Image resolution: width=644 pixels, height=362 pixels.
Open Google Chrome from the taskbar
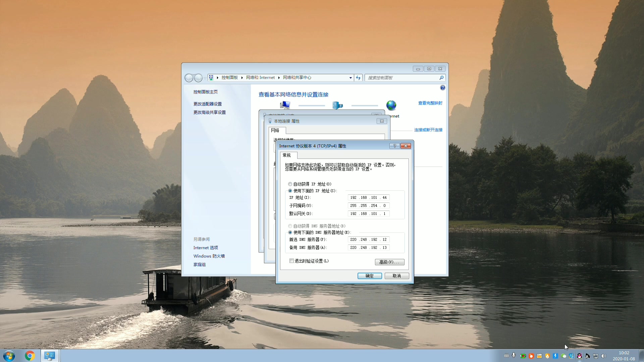pyautogui.click(x=30, y=356)
